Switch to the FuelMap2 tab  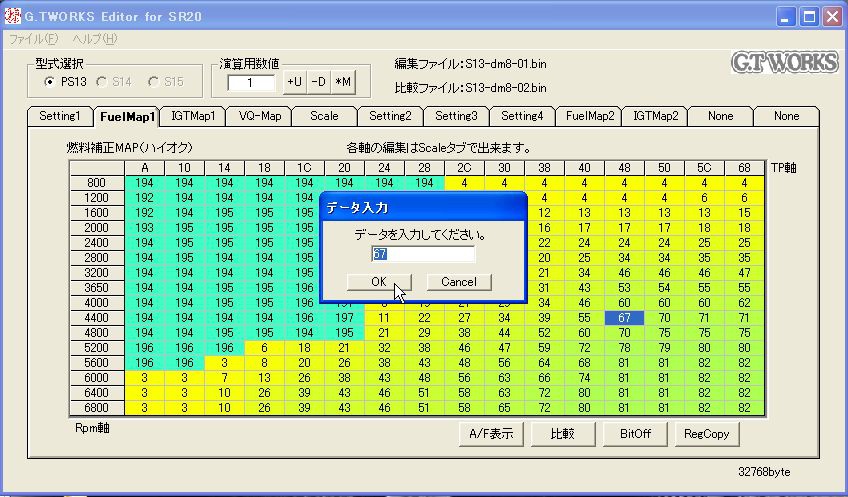click(x=588, y=116)
